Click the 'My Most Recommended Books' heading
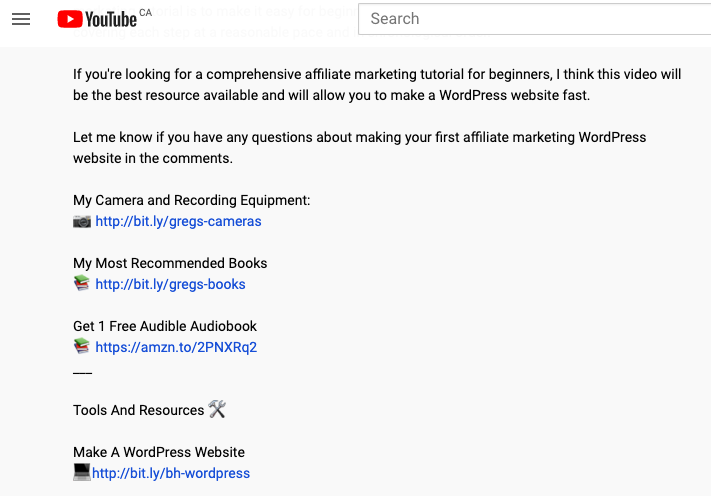Viewport: 711px width, 496px height. [x=170, y=263]
